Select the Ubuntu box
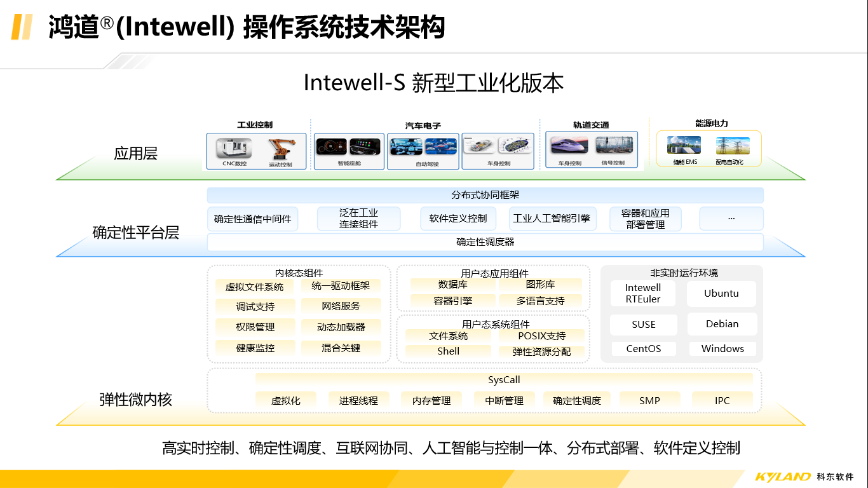Viewport: 868px width, 488px height. (x=722, y=294)
